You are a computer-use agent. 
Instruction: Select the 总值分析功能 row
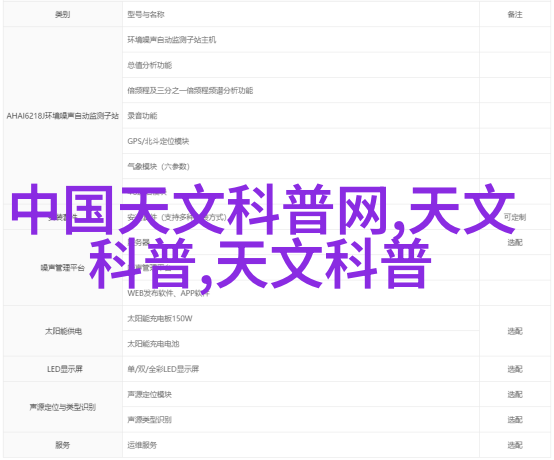click(x=301, y=65)
